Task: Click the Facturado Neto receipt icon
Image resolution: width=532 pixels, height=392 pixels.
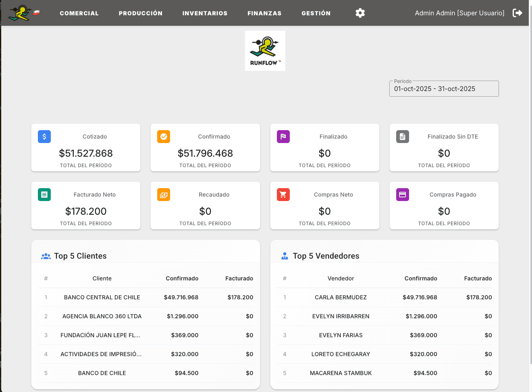Action: [x=44, y=195]
